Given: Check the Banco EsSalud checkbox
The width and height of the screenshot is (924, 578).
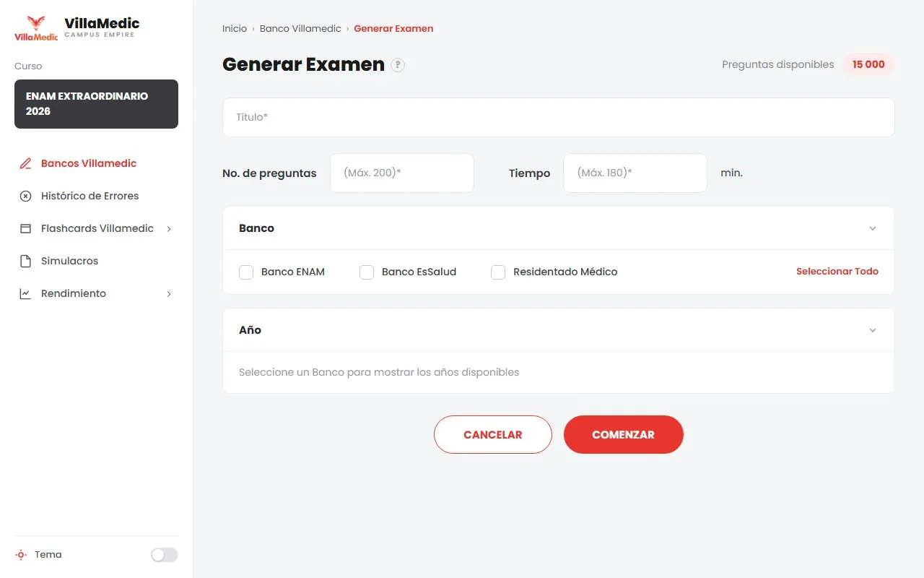Looking at the screenshot, I should point(367,272).
